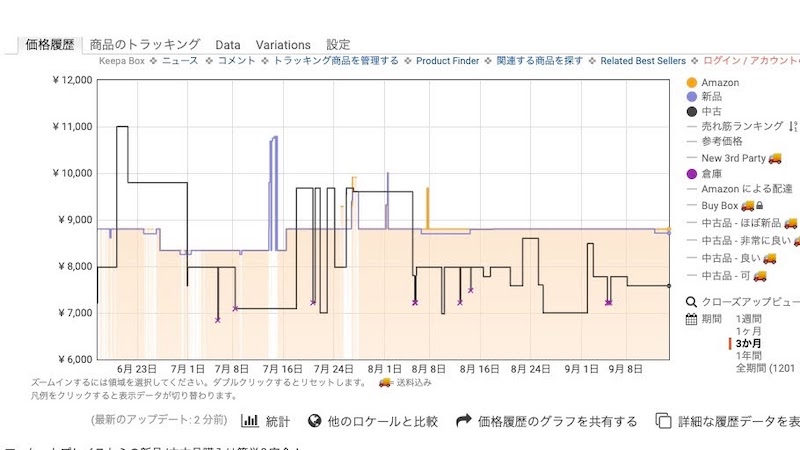Click the 統計 bar chart icon
This screenshot has width=800, height=450.
(x=249, y=420)
